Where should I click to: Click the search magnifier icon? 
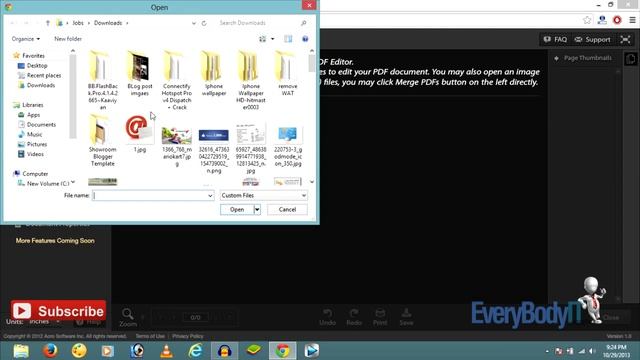coord(304,23)
